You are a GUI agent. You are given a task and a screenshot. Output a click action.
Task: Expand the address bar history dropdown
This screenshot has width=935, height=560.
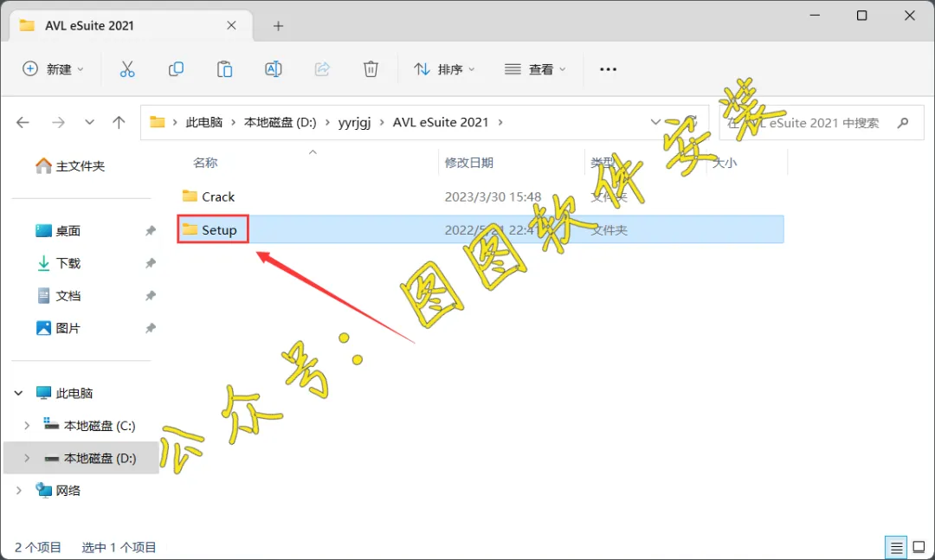[x=655, y=122]
